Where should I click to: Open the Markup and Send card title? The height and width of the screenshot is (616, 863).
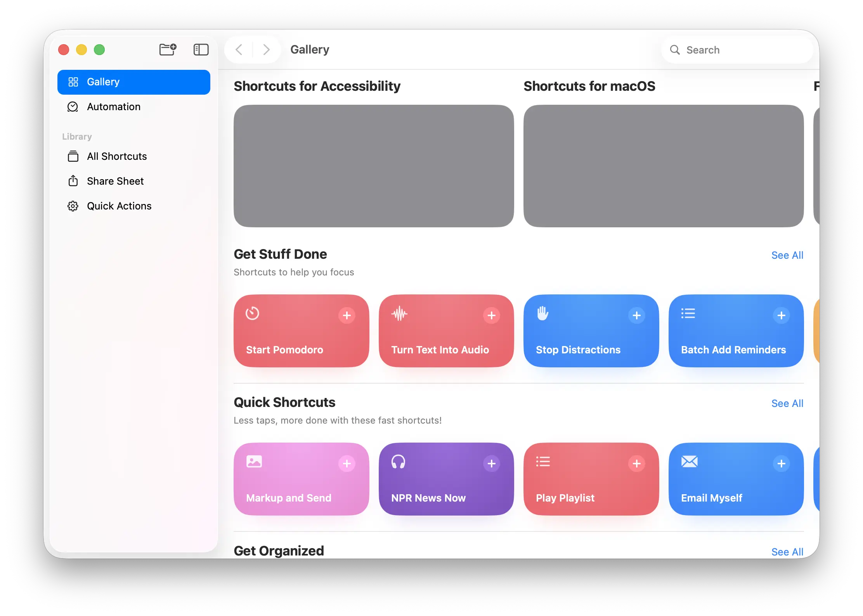click(289, 498)
